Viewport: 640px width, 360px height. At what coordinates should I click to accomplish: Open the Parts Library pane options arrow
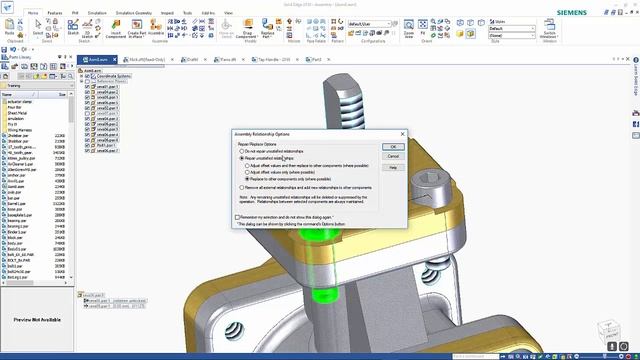(60, 57)
